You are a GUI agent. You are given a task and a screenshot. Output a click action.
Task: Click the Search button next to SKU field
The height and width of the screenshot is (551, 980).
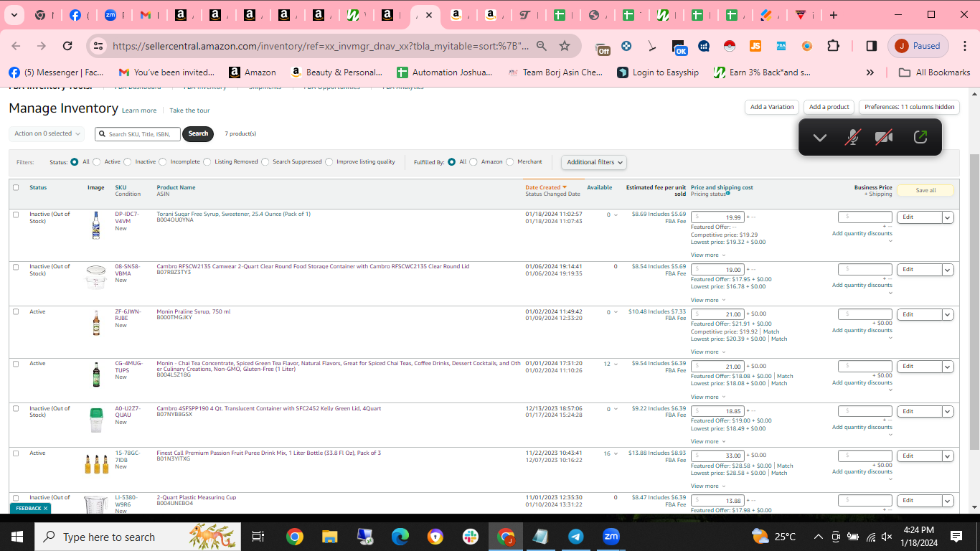pyautogui.click(x=198, y=133)
